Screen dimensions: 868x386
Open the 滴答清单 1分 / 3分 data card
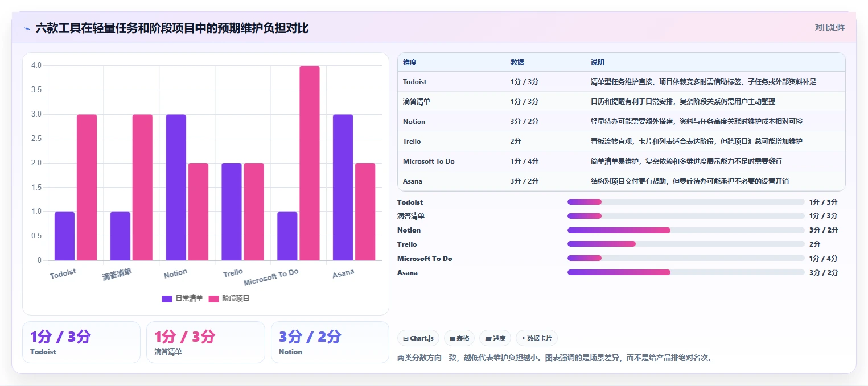tap(205, 342)
